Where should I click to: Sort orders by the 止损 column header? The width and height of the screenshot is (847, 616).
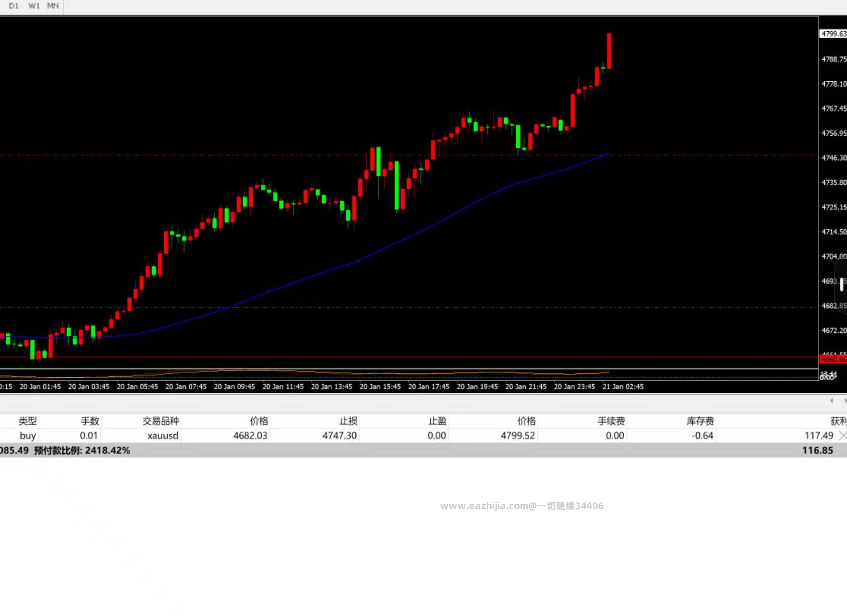tap(349, 421)
